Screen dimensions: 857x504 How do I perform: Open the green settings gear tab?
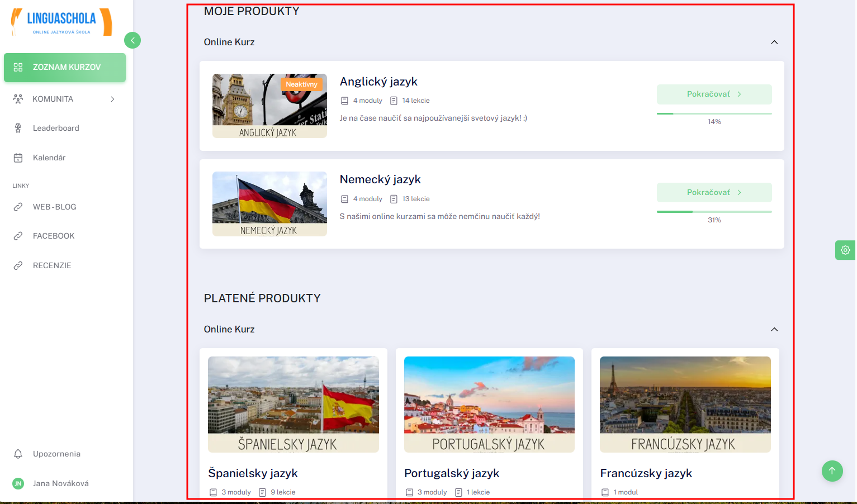(x=845, y=250)
